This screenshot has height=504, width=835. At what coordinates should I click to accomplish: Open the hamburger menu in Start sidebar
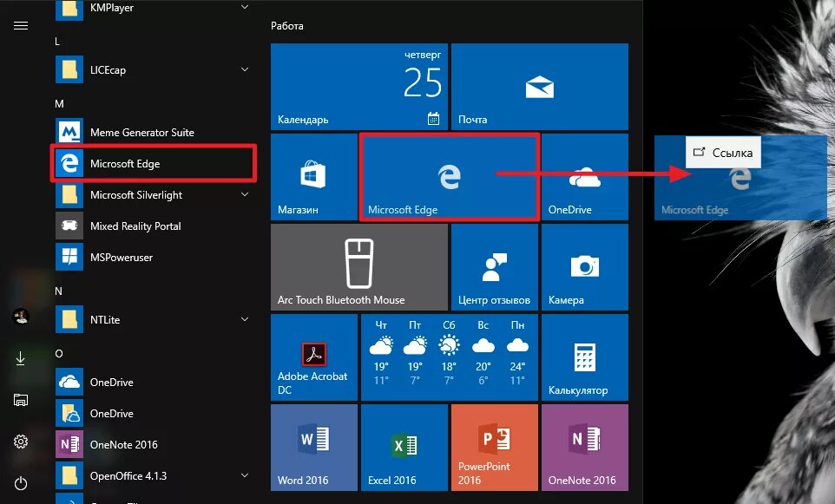point(21,25)
